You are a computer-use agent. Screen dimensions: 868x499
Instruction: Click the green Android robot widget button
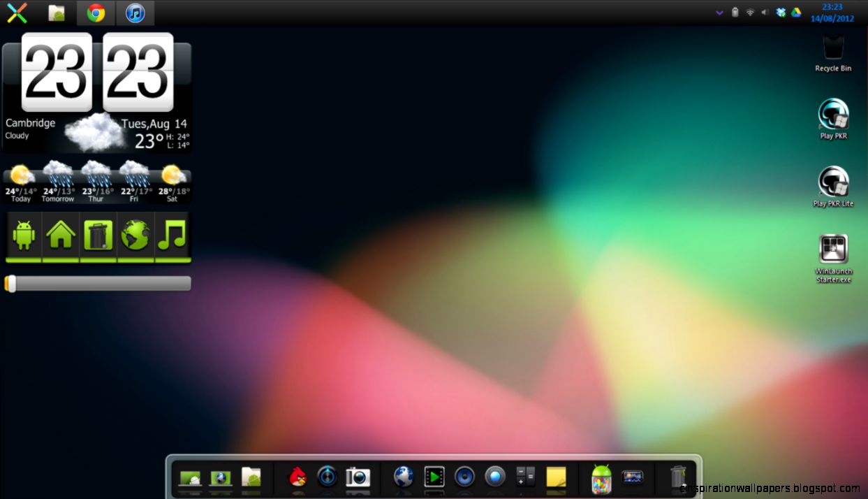point(24,238)
